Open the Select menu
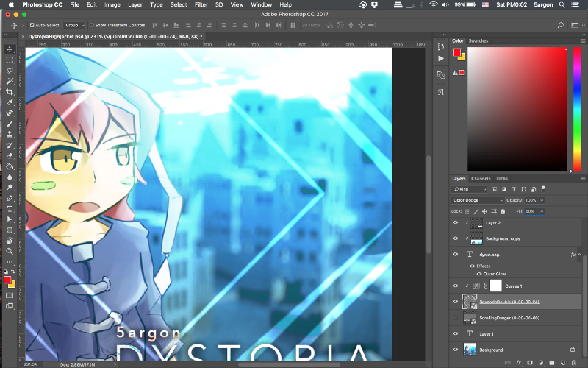Viewport: 588px width, 368px height. [179, 4]
